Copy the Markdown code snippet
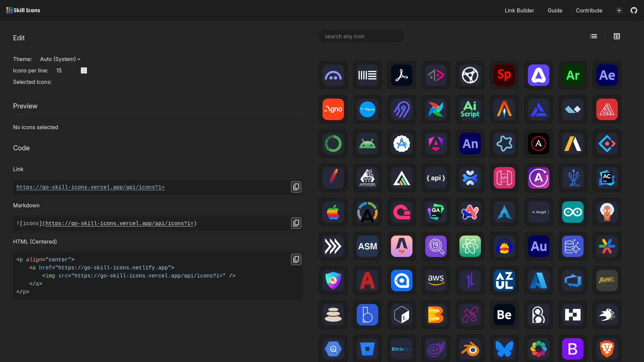The height and width of the screenshot is (362, 644). [296, 223]
